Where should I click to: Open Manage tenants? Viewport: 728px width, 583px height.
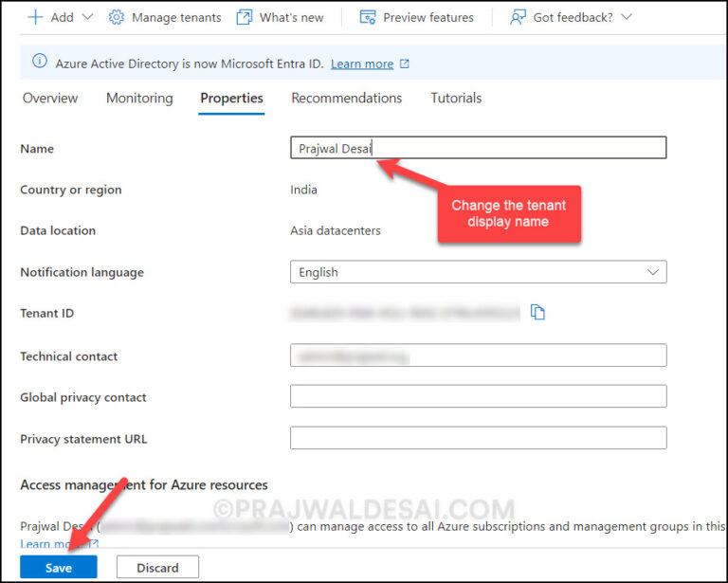(x=176, y=18)
